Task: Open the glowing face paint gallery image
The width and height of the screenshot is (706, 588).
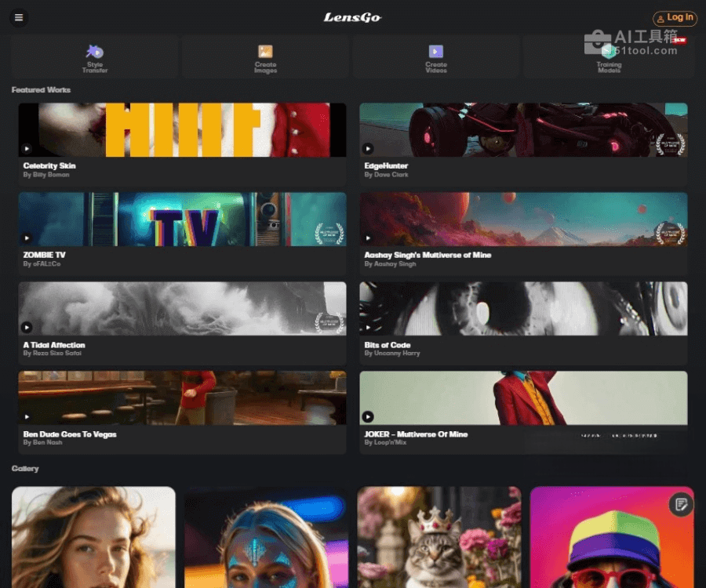Action: tap(266, 537)
